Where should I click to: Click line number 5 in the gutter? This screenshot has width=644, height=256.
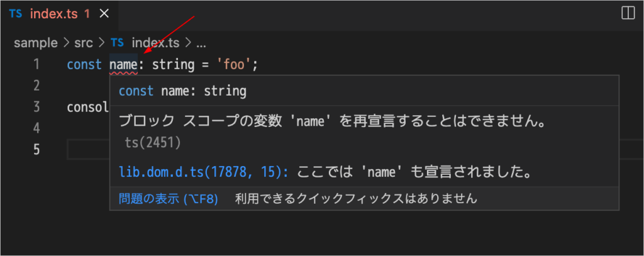click(x=36, y=150)
